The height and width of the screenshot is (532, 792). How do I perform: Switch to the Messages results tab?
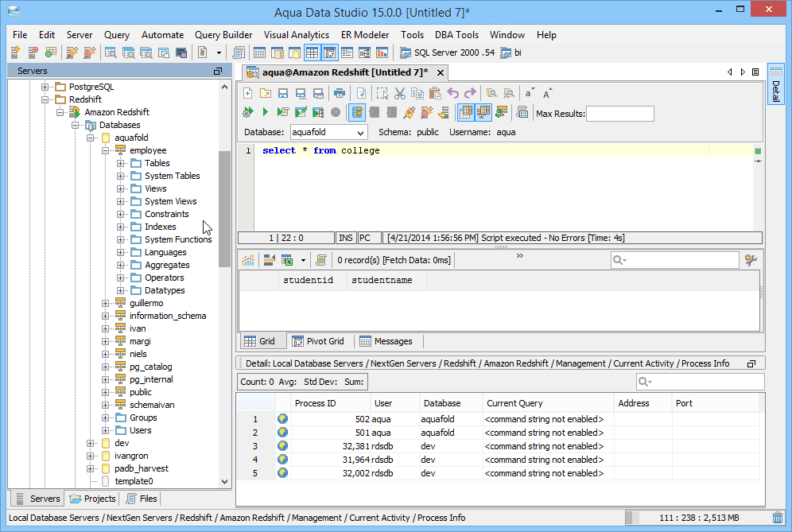click(387, 341)
